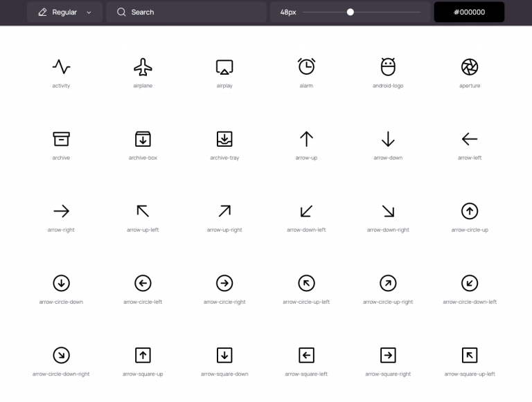Select the arrow-circle-left icon
This screenshot has width=532, height=402.
[143, 283]
